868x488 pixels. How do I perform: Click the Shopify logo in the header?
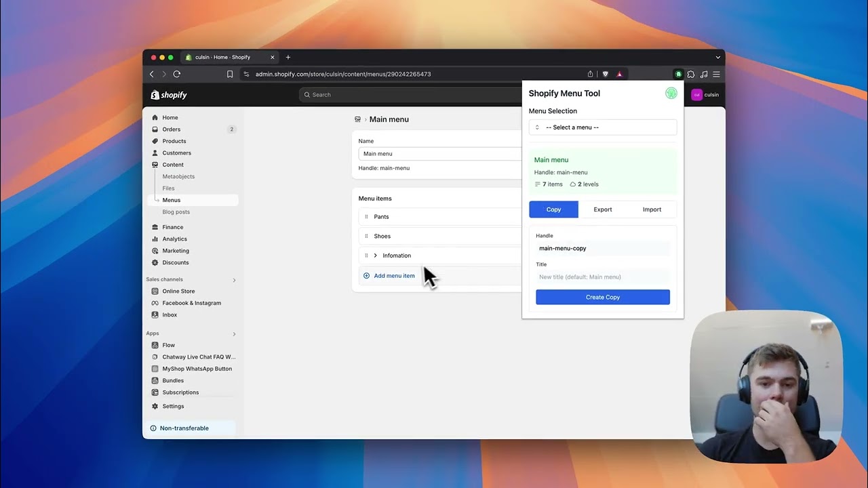[x=169, y=95]
